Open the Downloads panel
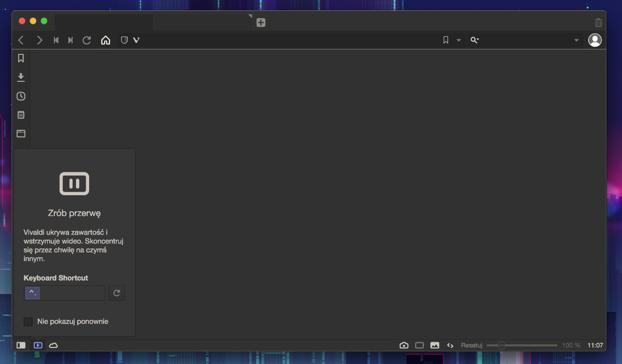The height and width of the screenshot is (364, 622). [x=21, y=77]
